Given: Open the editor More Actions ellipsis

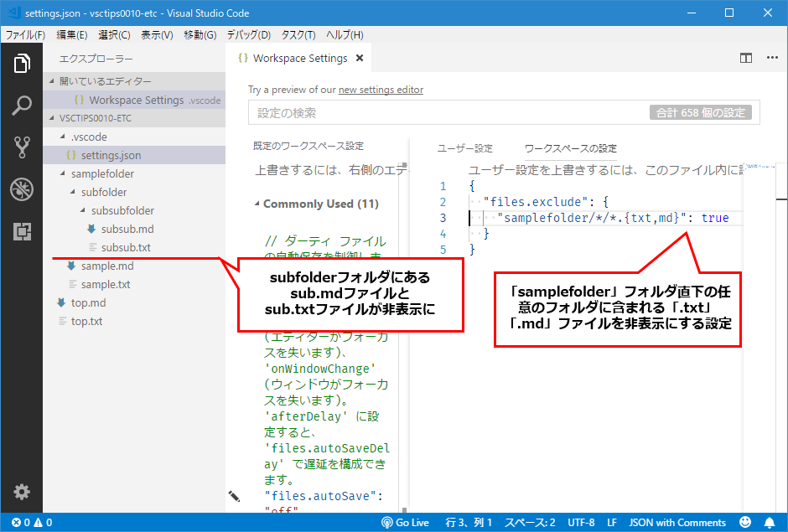Looking at the screenshot, I should pyautogui.click(x=772, y=59).
